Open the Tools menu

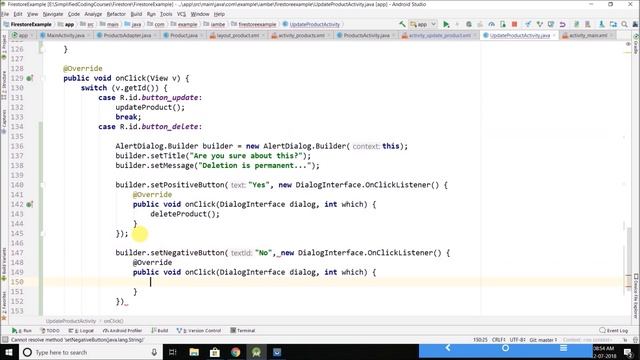click(x=166, y=14)
